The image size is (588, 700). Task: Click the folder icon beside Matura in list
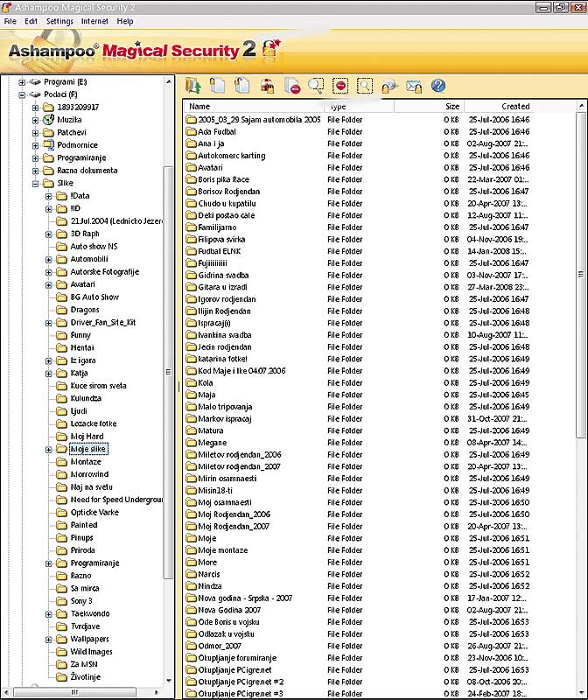point(192,430)
